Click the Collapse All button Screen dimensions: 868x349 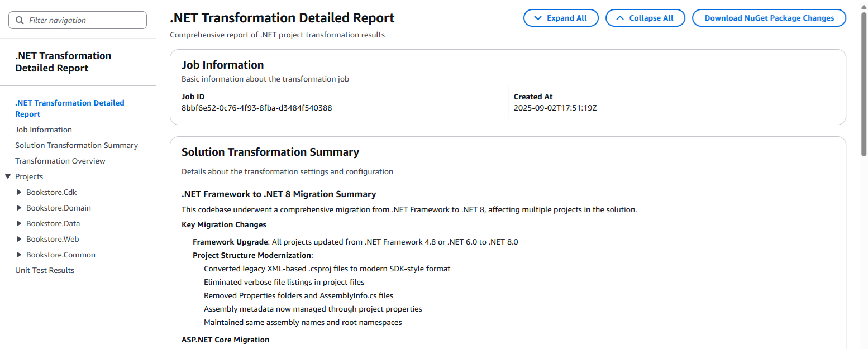coord(645,17)
